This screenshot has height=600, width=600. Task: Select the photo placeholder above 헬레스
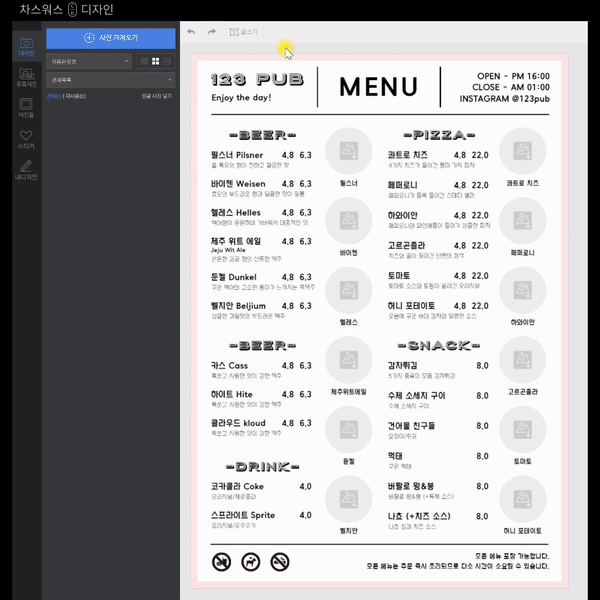pos(349,290)
